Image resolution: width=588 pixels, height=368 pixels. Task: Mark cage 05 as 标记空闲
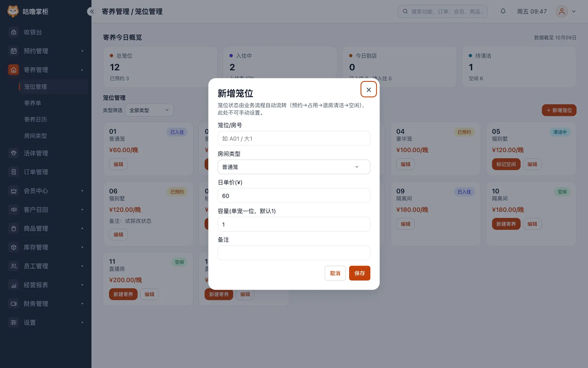pyautogui.click(x=506, y=164)
